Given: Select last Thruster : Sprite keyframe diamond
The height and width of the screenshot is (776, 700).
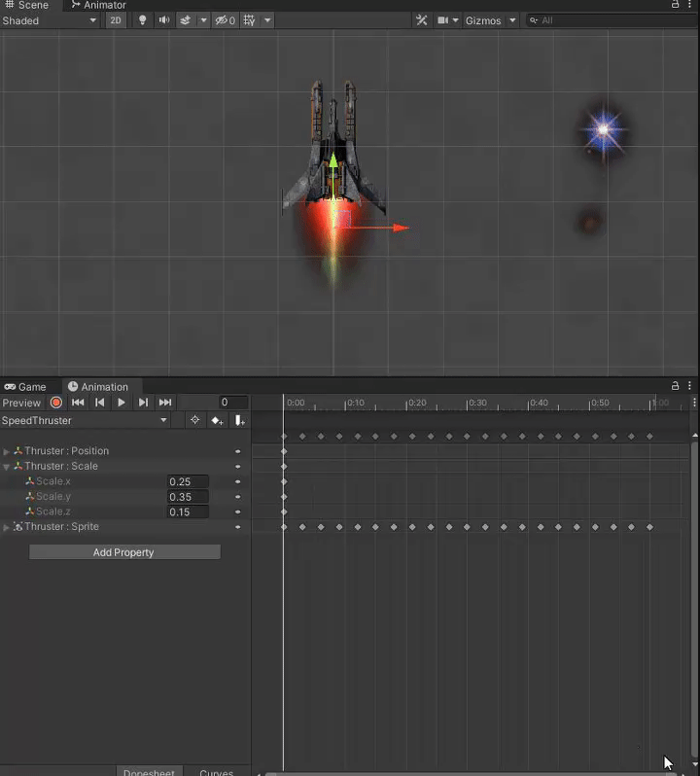Looking at the screenshot, I should (x=650, y=527).
